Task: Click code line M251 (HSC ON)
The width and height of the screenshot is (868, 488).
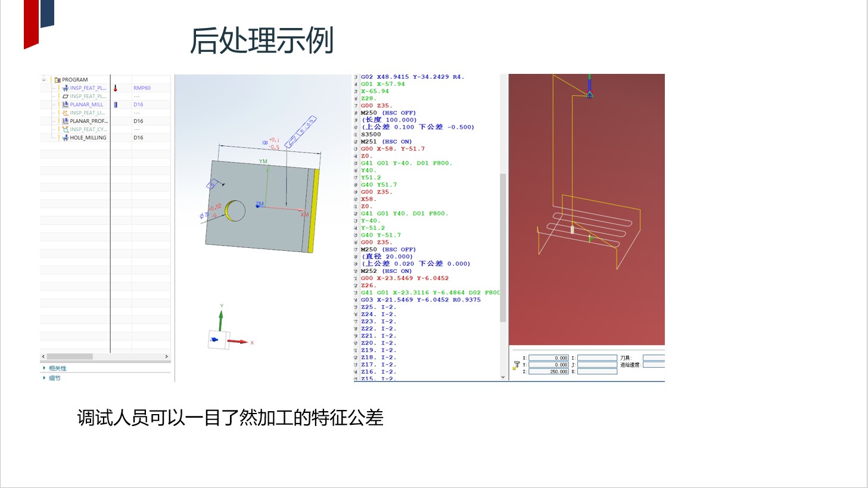Action: [386, 142]
